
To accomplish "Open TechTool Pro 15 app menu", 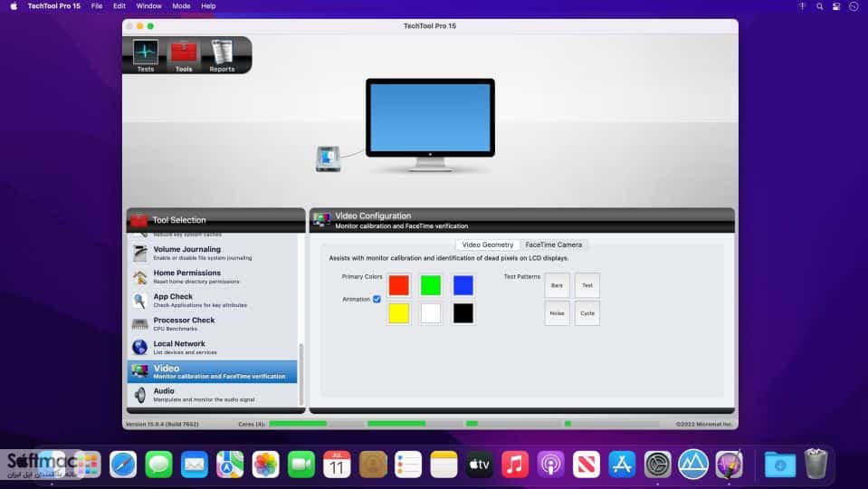I will click(x=53, y=6).
